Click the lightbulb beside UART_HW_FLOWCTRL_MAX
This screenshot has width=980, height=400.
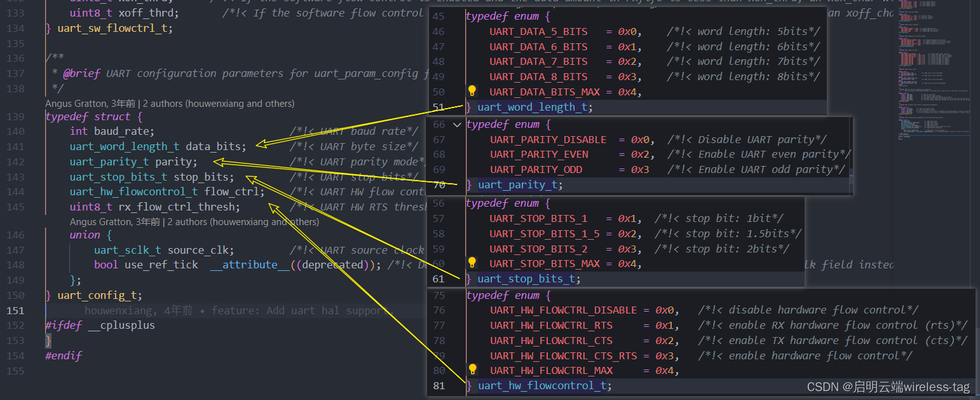pos(472,369)
